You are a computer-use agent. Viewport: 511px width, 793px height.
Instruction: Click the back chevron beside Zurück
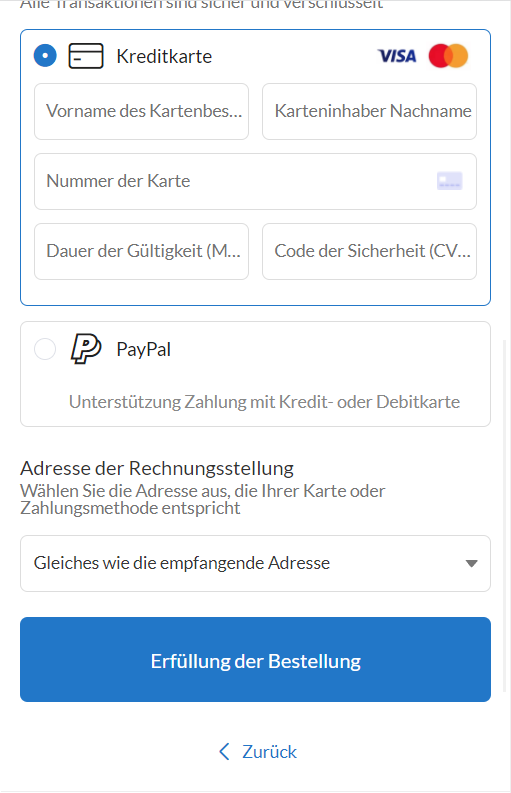224,752
